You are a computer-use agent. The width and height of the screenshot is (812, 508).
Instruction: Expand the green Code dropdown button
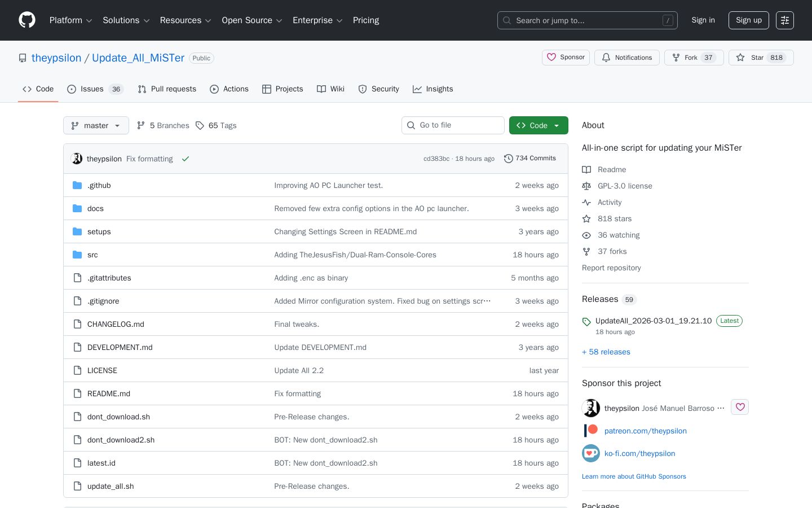click(539, 125)
